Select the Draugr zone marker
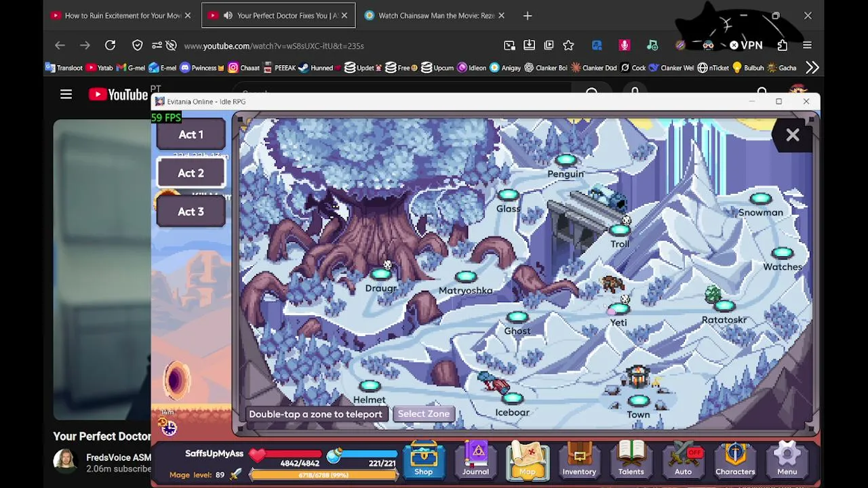This screenshot has width=868, height=488. pyautogui.click(x=380, y=274)
